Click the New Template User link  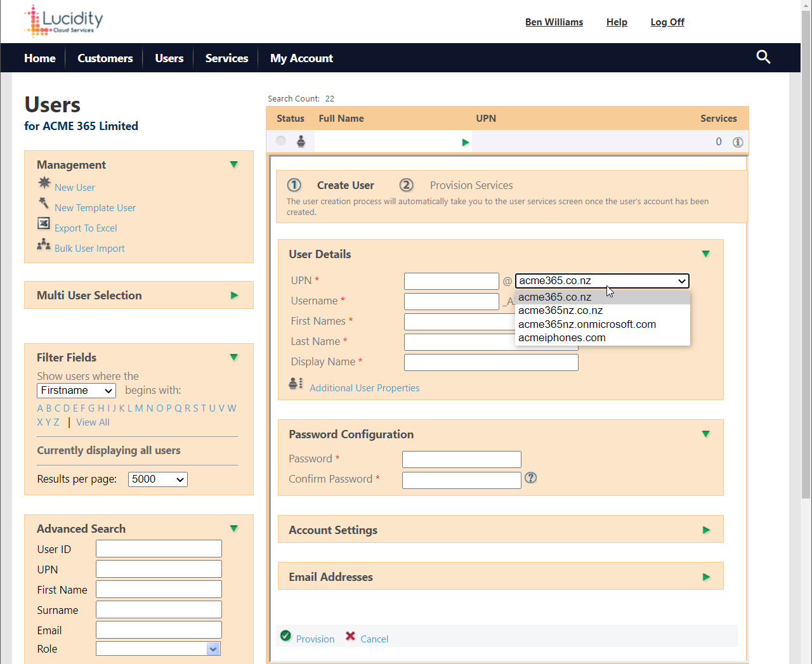[x=95, y=208]
